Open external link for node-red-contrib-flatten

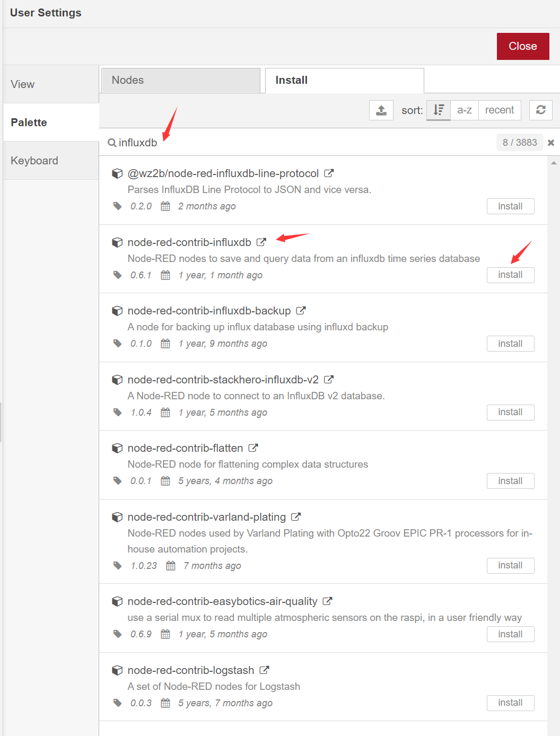[x=253, y=448]
